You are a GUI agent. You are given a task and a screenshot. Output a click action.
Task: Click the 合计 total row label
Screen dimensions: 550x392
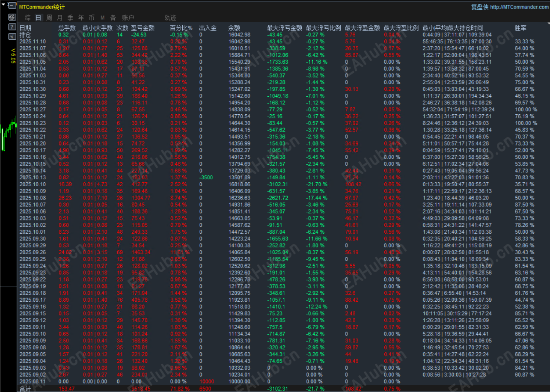point(25,389)
